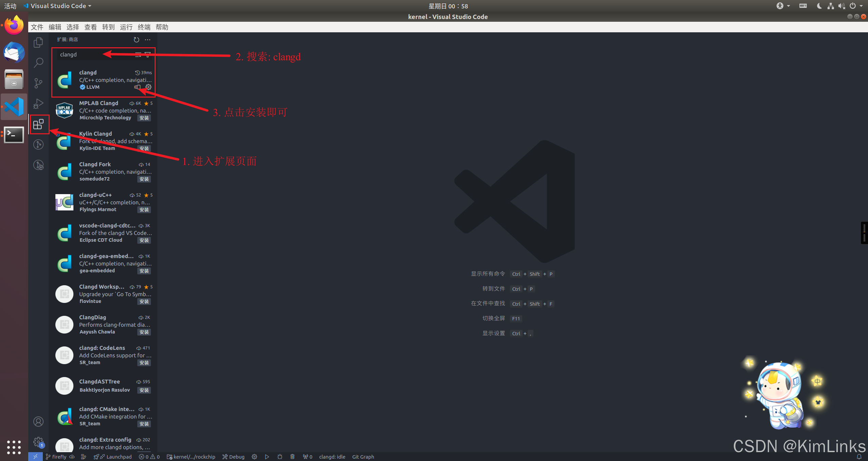The width and height of the screenshot is (868, 461).
Task: Open the 文件 menu
Action: (37, 27)
